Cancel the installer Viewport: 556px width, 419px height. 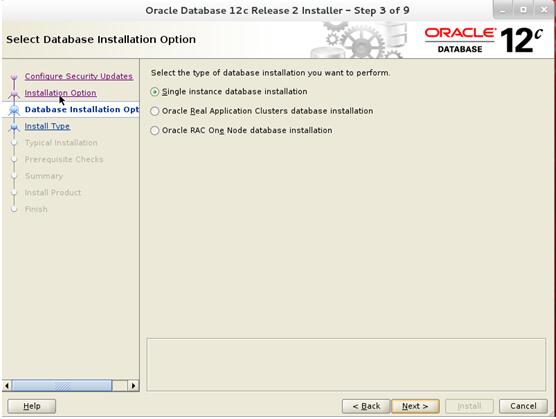click(x=523, y=406)
